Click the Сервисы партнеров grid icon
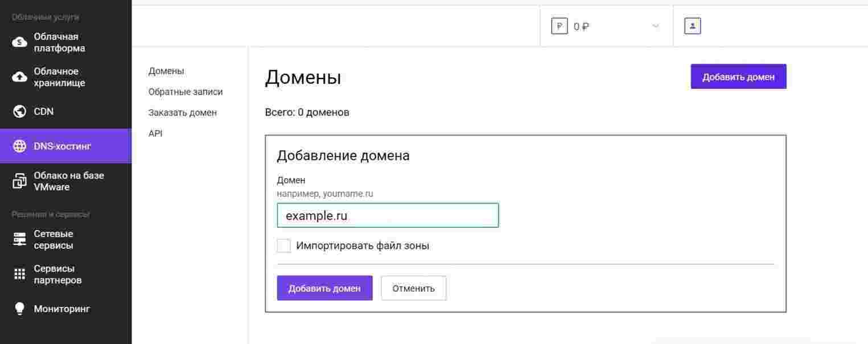 pyautogui.click(x=20, y=275)
